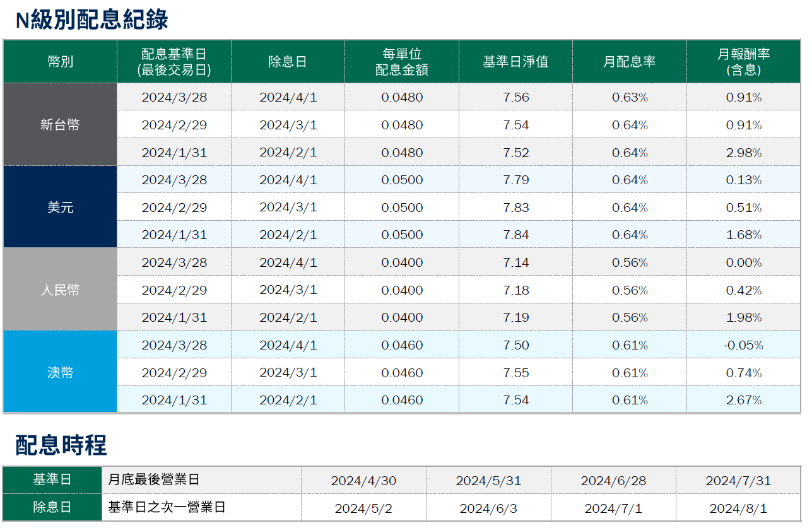This screenshot has width=812, height=528.
Task: Select the 月配息率 column header
Action: [x=629, y=61]
